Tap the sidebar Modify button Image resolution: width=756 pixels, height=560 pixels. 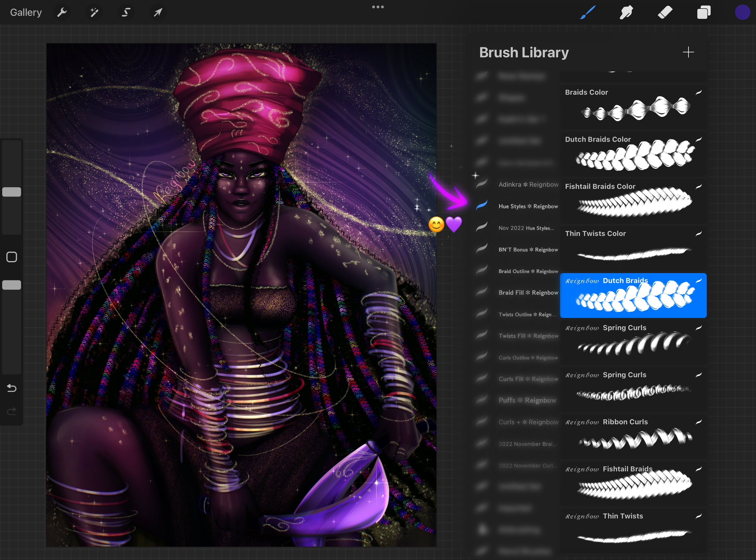click(x=12, y=257)
